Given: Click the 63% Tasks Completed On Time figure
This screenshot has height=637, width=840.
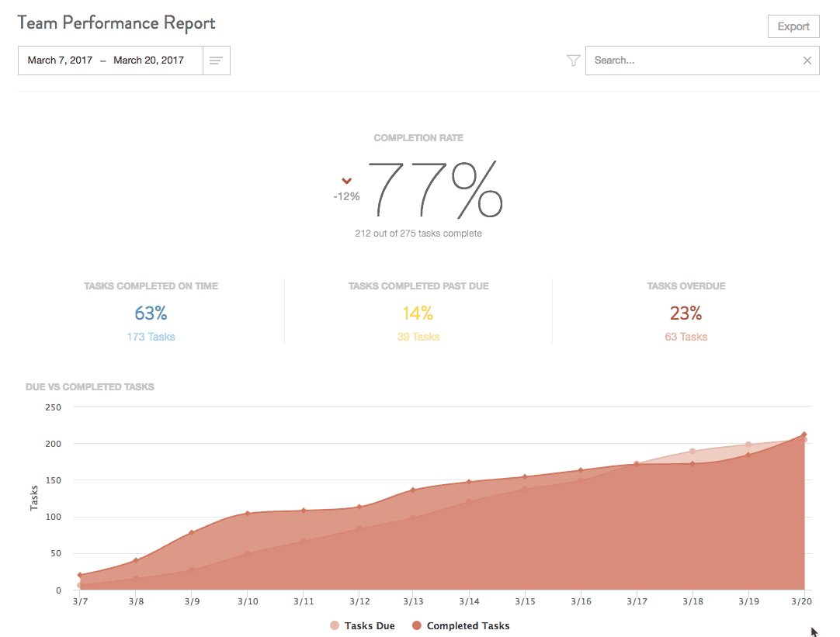Looking at the screenshot, I should coord(151,313).
